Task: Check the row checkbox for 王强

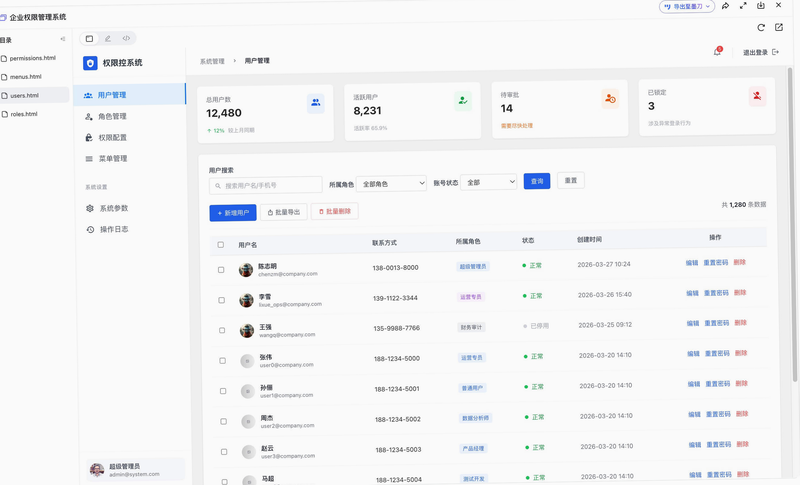Action: [x=222, y=330]
